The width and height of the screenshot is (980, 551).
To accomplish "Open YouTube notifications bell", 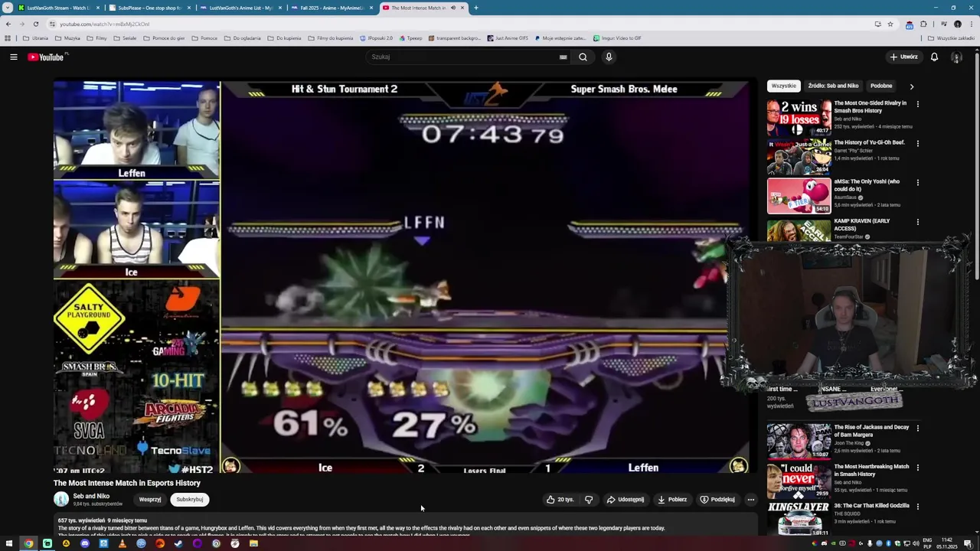I will 934,57.
